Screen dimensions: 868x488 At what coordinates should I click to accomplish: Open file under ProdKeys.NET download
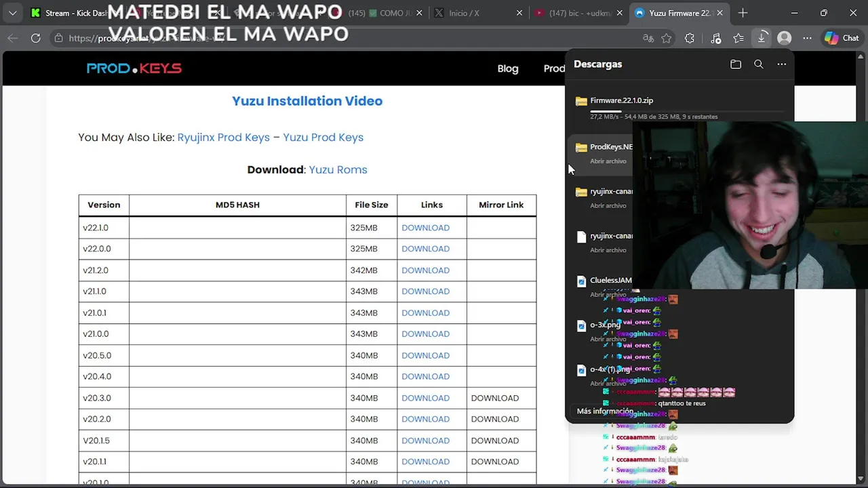(608, 161)
